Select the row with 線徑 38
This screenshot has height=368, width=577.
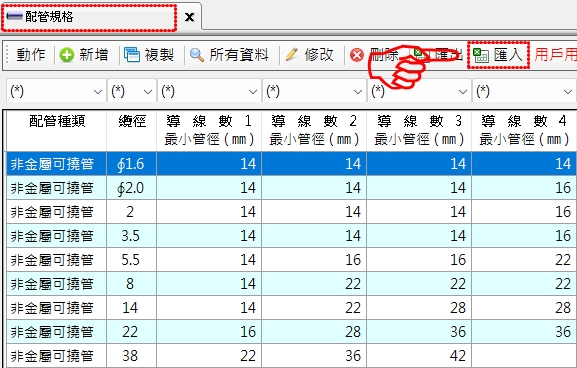point(291,355)
